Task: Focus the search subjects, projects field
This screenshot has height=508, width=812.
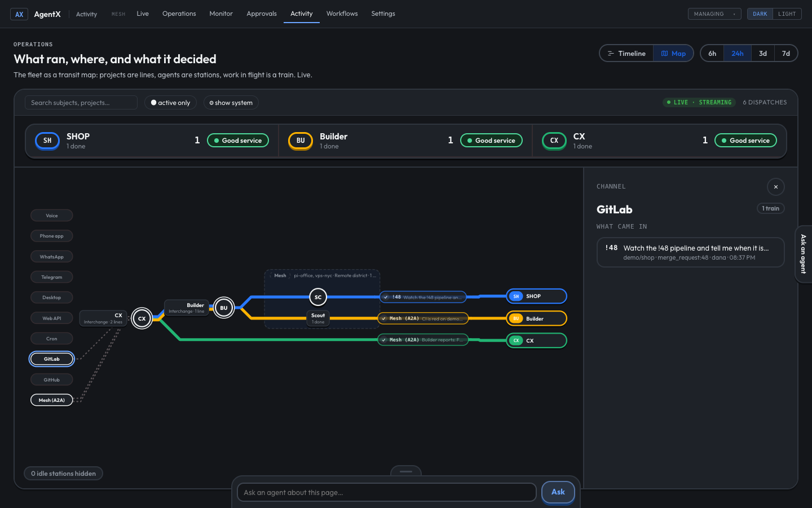Action: click(81, 103)
